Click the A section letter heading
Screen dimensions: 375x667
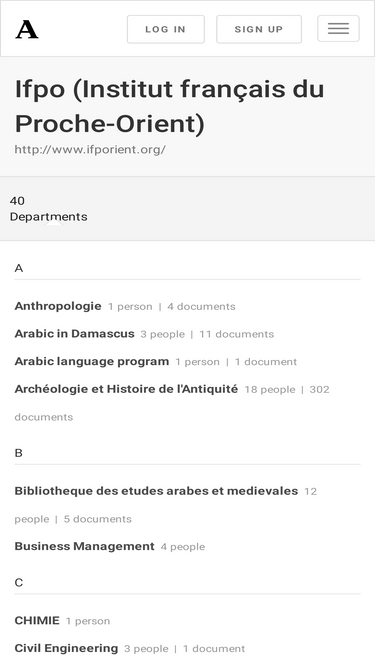coord(19,268)
